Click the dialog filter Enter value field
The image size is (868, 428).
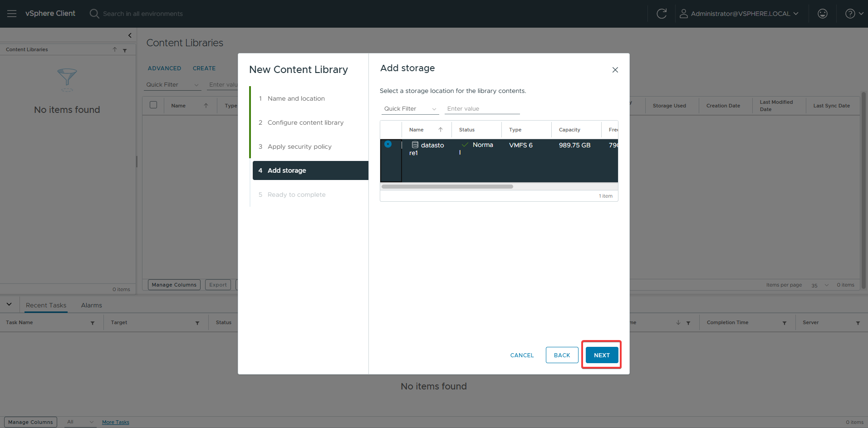[482, 109]
